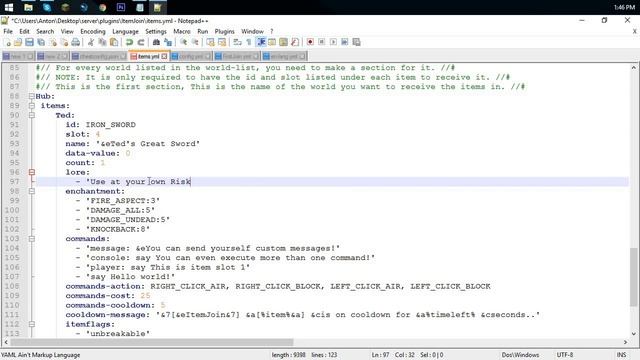Viewport: 640px width, 360px height.
Task: Open the Settings menu
Action: pyautogui.click(x=156, y=31)
